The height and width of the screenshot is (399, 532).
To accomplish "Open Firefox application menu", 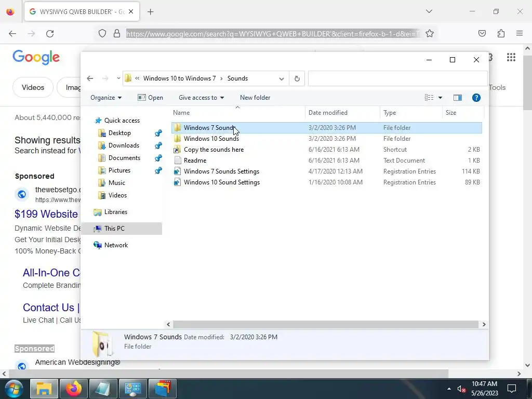I will coord(520,33).
